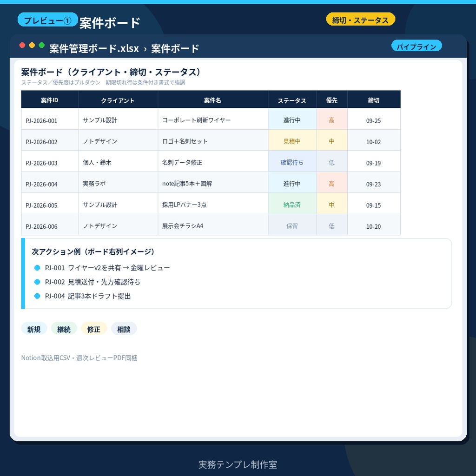
Task: Open priority 中 cell for PJ-2026-005
Action: point(332,204)
